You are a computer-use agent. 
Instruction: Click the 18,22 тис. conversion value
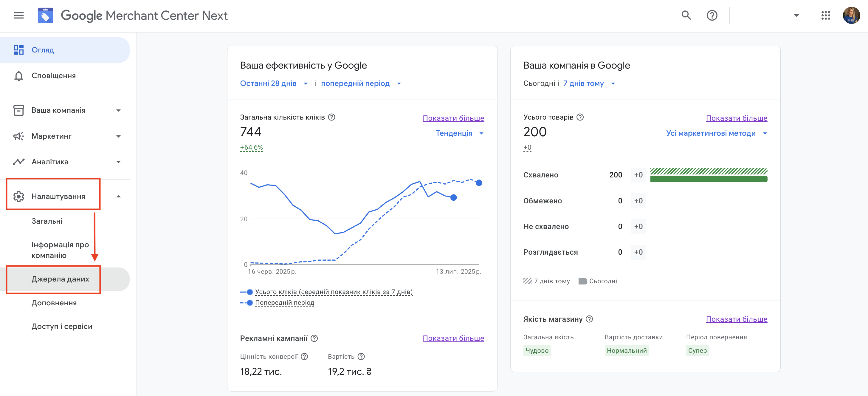click(x=261, y=372)
